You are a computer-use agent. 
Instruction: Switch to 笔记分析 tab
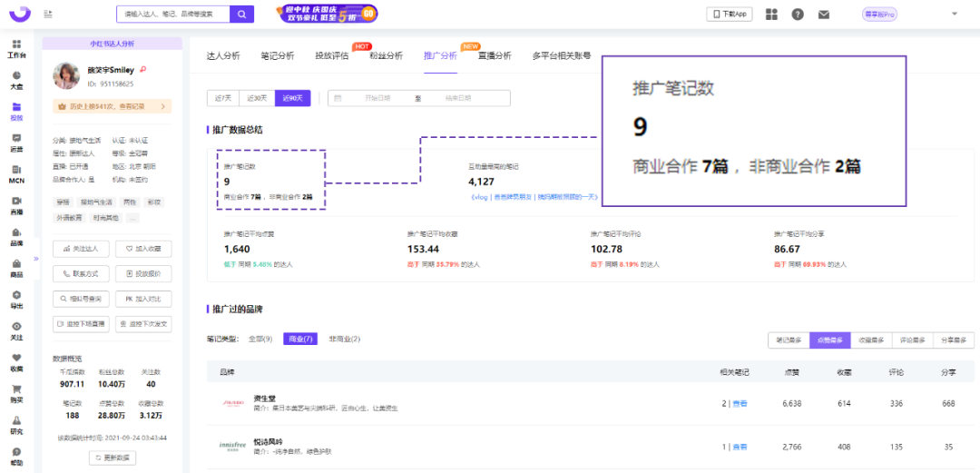(x=278, y=55)
